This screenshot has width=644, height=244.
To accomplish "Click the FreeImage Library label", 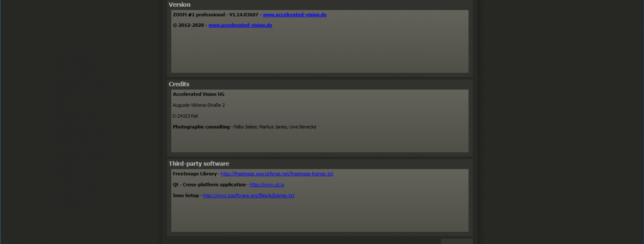I will (x=194, y=174).
